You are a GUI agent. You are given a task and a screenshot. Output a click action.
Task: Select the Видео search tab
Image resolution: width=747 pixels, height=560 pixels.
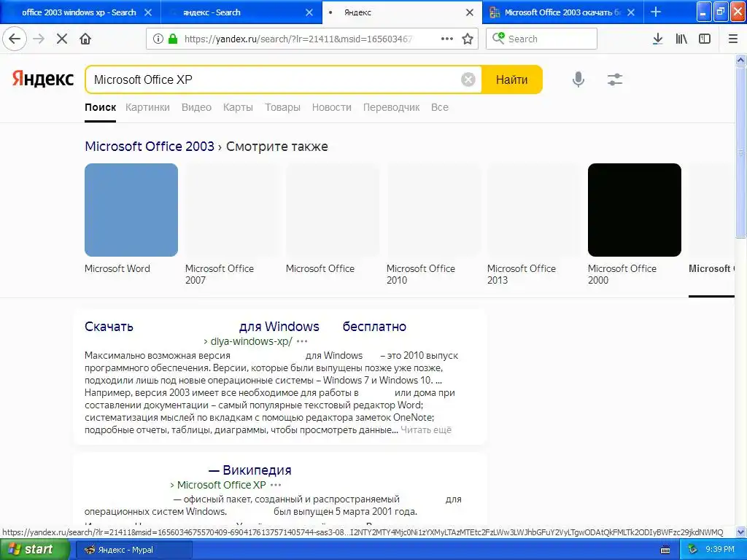tap(196, 107)
